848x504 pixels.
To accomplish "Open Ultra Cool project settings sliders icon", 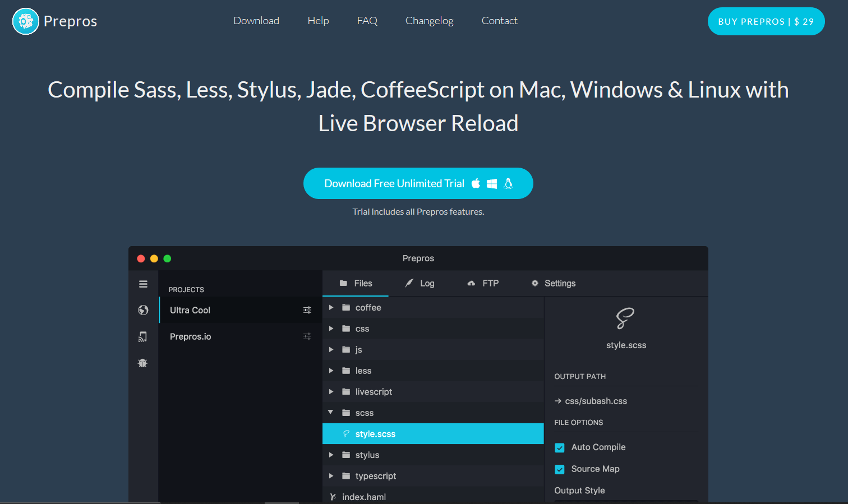I will tap(307, 310).
